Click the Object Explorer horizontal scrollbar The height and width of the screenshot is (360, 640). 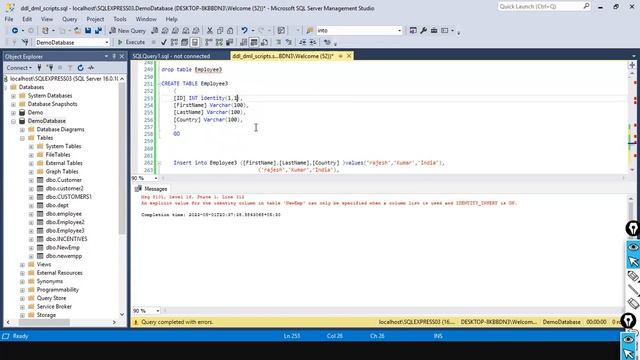(44, 322)
